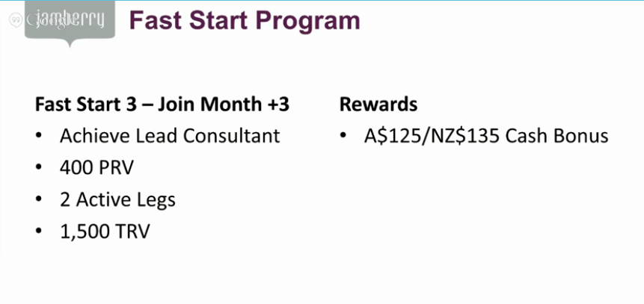The height and width of the screenshot is (304, 644).
Task: Click the Rewards heading
Action: (x=378, y=105)
